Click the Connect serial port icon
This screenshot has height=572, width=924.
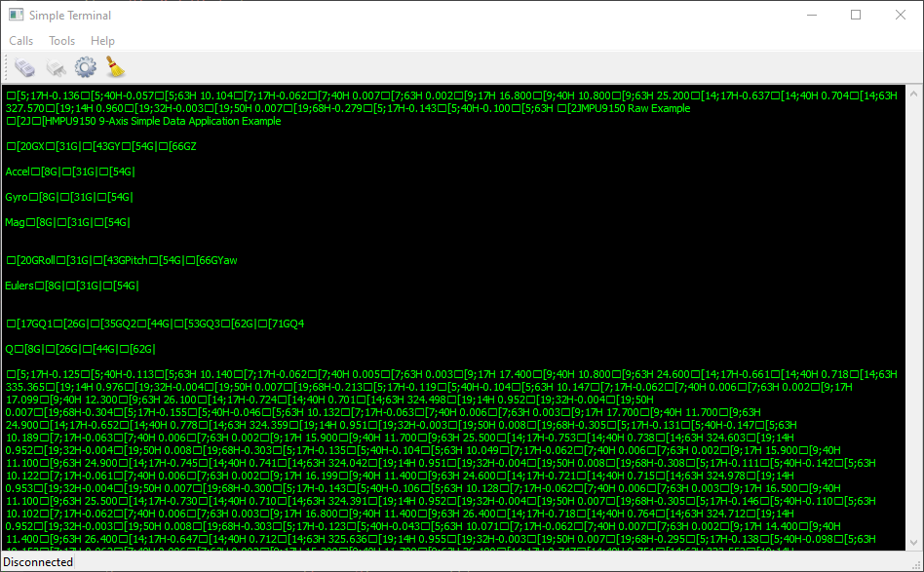coord(24,67)
